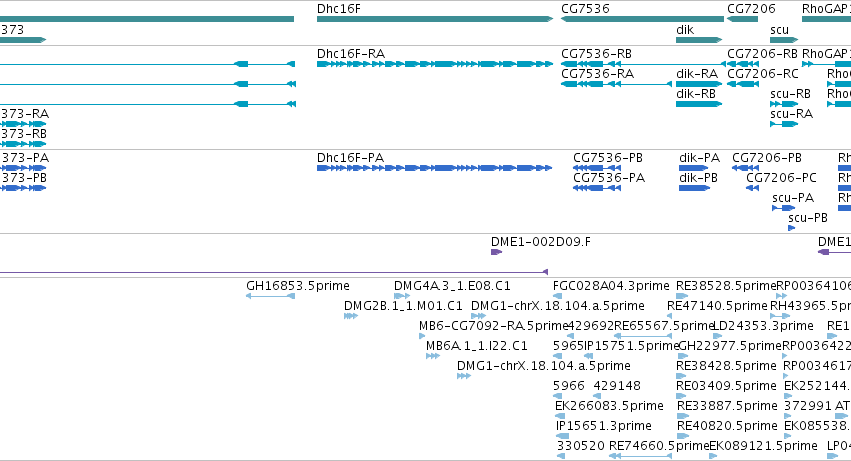Select the scu-PB protein label
The width and height of the screenshot is (851, 461).
tap(808, 218)
